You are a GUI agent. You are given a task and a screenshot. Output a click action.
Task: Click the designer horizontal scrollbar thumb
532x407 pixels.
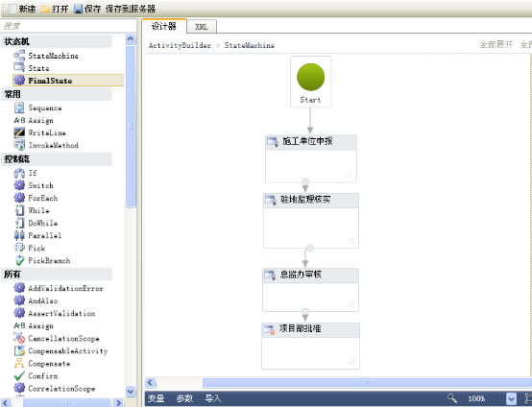coord(367,383)
